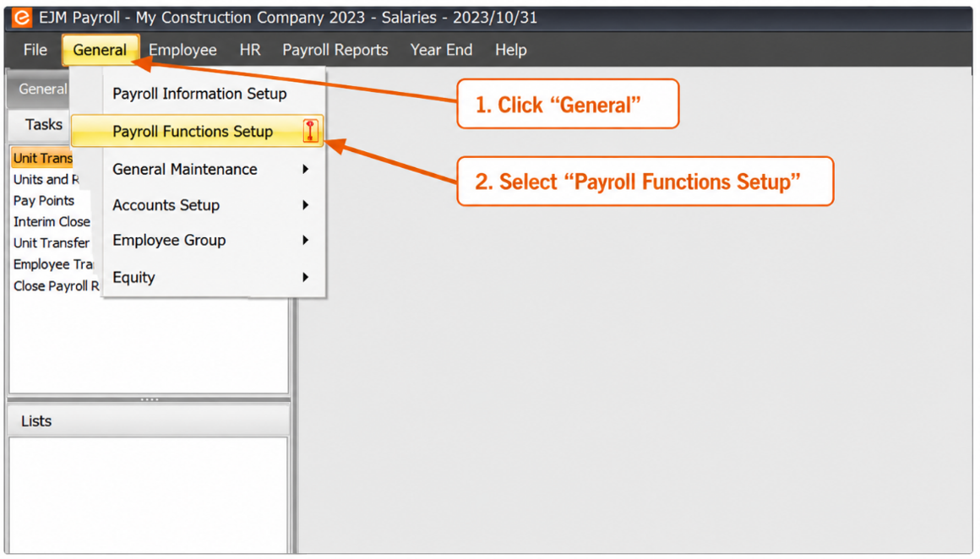Open the Employee Group submenu
Screen dimensions: 980x559
click(199, 241)
